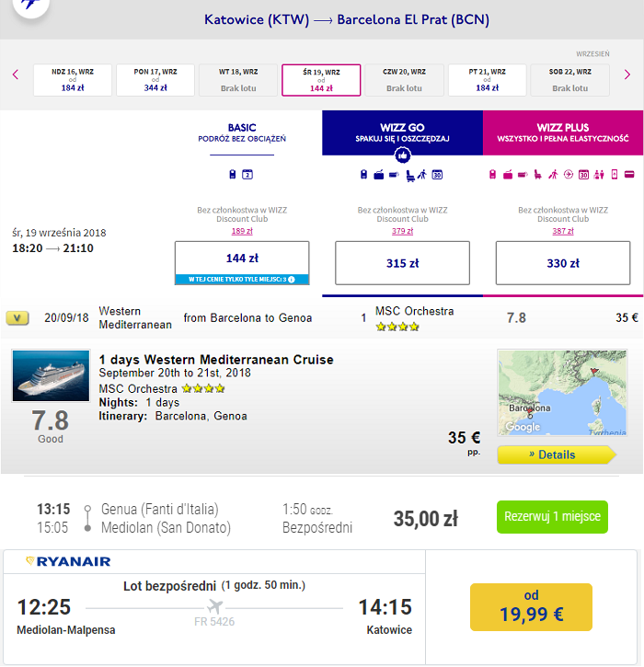
Task: Click Rezerwuj 1 miejsce green button
Action: [x=552, y=517]
